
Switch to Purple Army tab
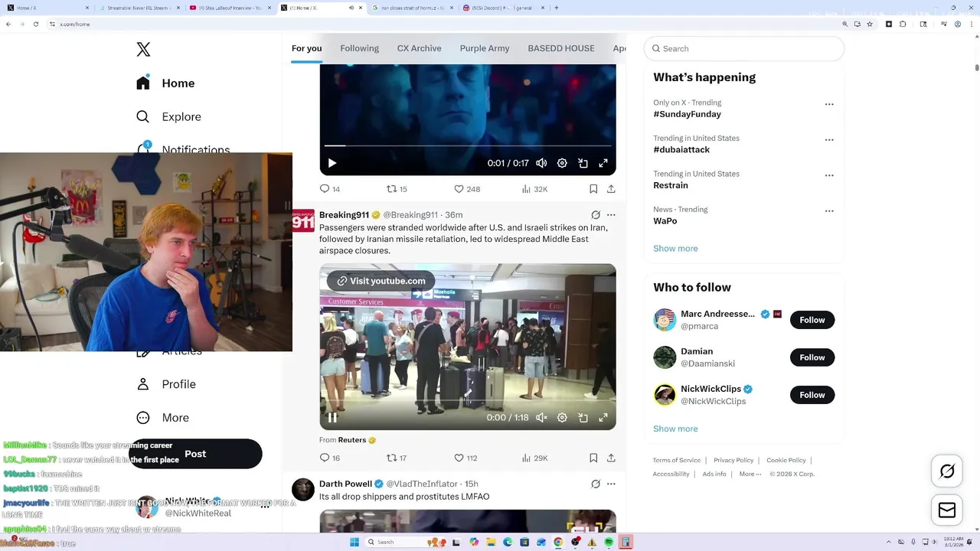tap(484, 48)
